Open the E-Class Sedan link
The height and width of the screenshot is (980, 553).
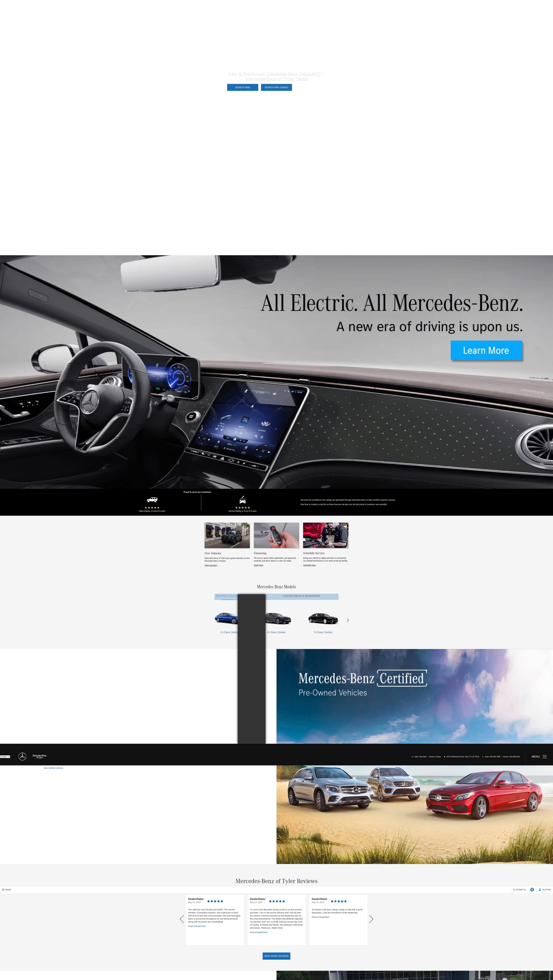[x=276, y=632]
